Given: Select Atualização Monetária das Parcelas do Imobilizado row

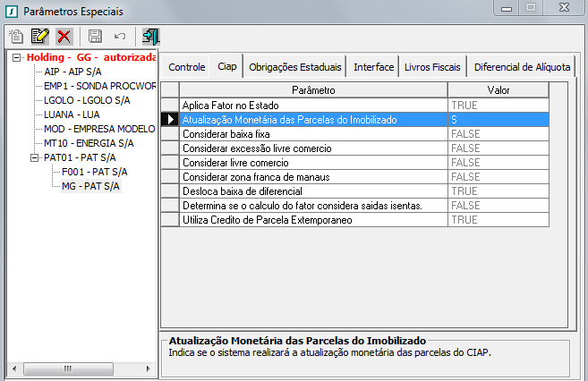Looking at the screenshot, I should pos(355,120).
